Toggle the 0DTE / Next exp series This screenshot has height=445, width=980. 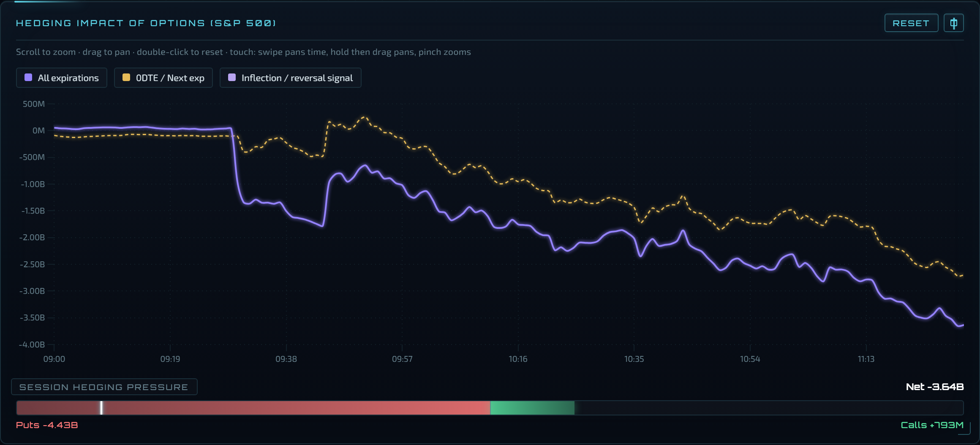[163, 78]
